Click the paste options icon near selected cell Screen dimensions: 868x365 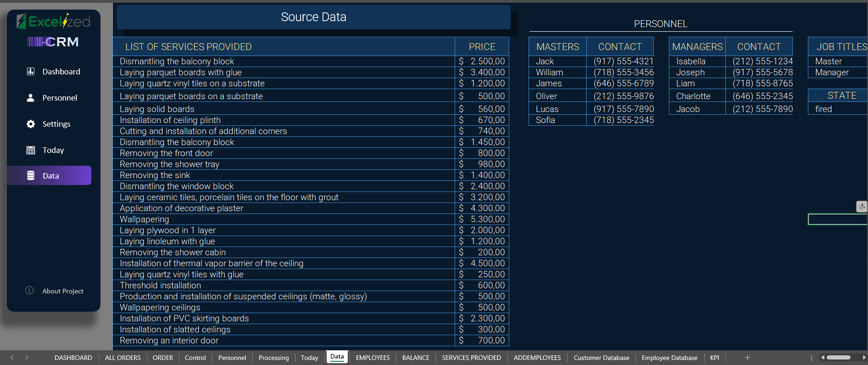click(862, 207)
